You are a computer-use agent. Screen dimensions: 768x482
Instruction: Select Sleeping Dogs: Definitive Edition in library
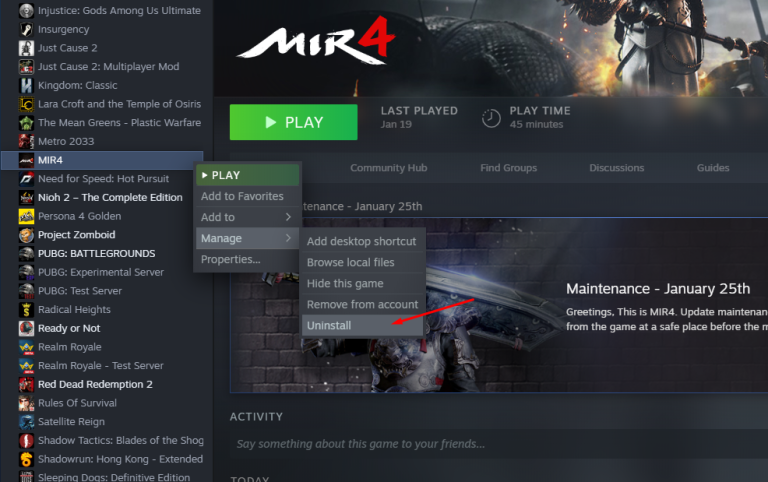point(114,477)
